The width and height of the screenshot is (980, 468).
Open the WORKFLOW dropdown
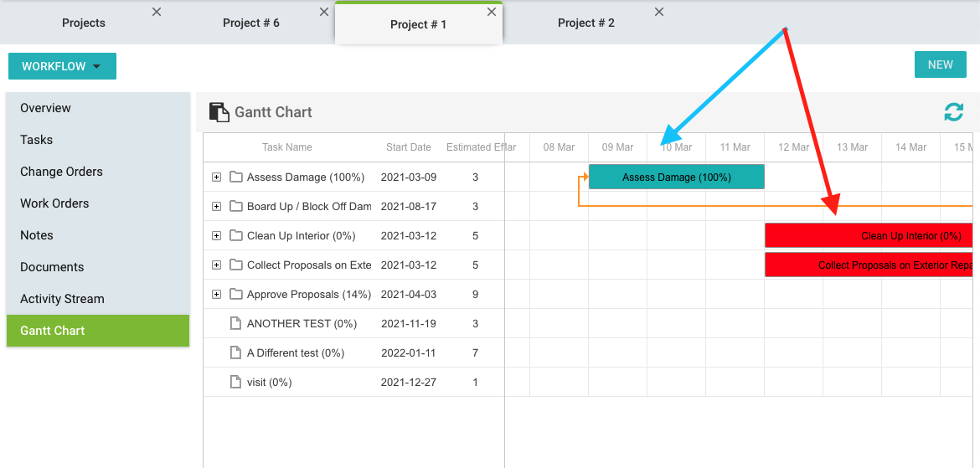point(62,66)
